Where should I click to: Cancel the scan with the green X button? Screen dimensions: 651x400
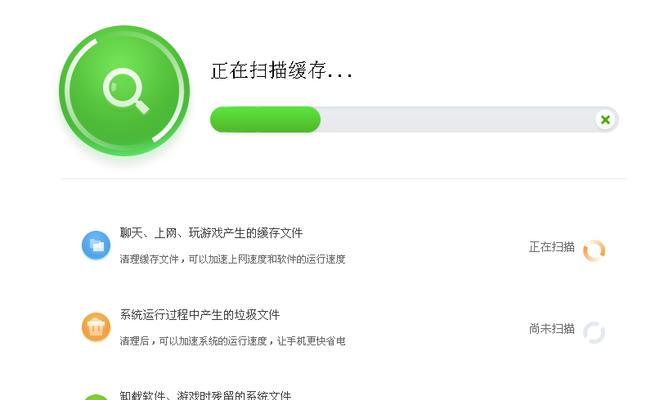coord(605,120)
